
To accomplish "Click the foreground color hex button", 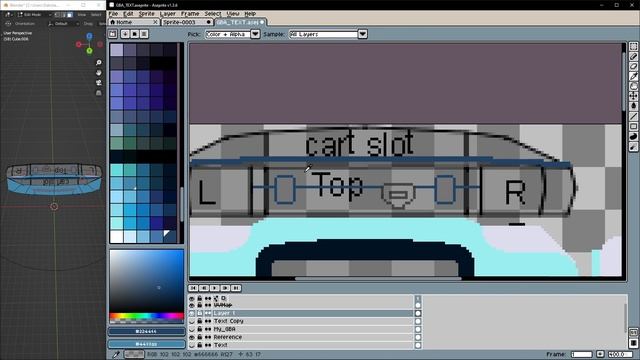I will pos(146,331).
